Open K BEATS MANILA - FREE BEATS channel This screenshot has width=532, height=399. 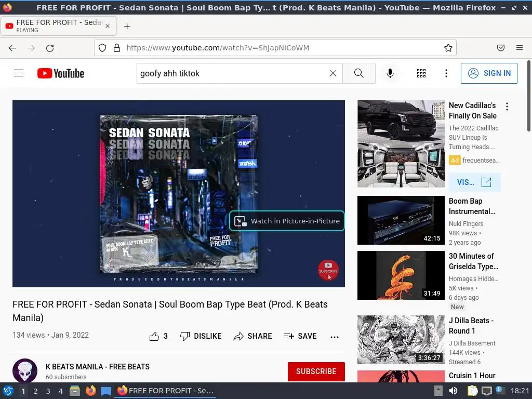pos(98,367)
